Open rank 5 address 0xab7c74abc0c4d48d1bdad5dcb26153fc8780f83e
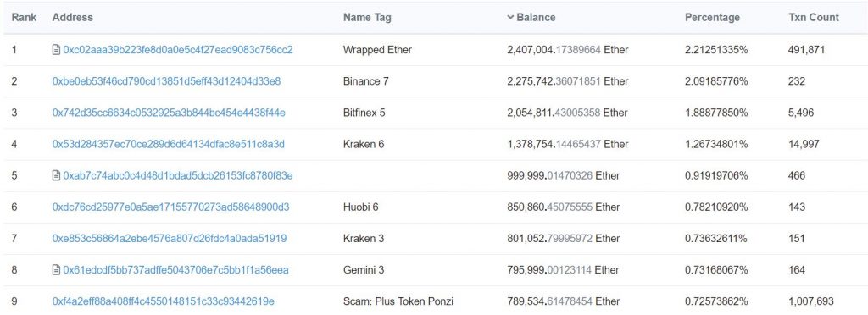 coord(178,176)
